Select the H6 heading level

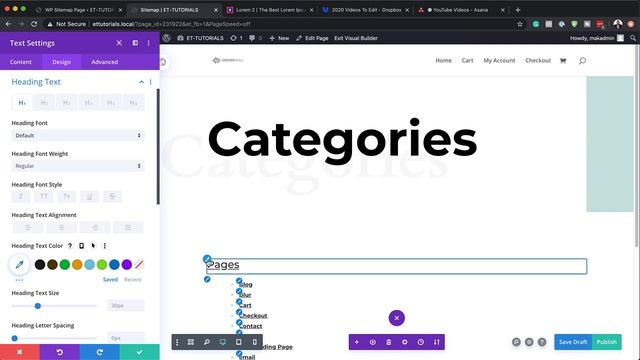(133, 102)
